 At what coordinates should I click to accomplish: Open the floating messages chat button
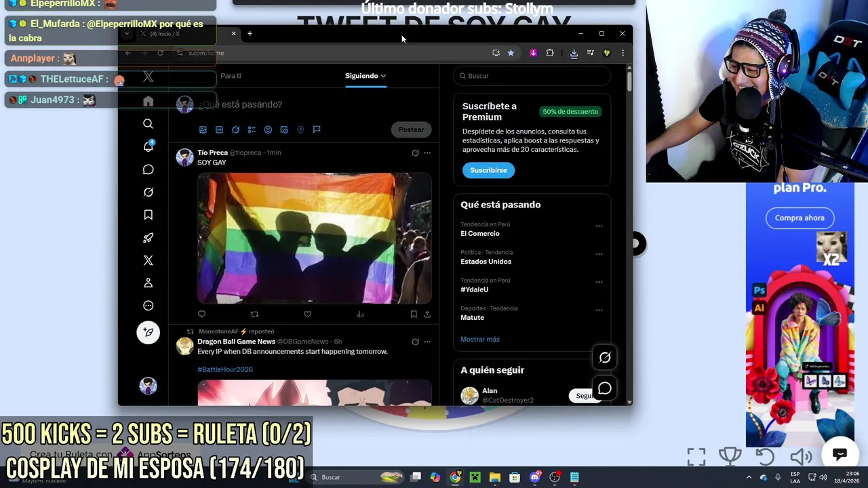coord(605,388)
